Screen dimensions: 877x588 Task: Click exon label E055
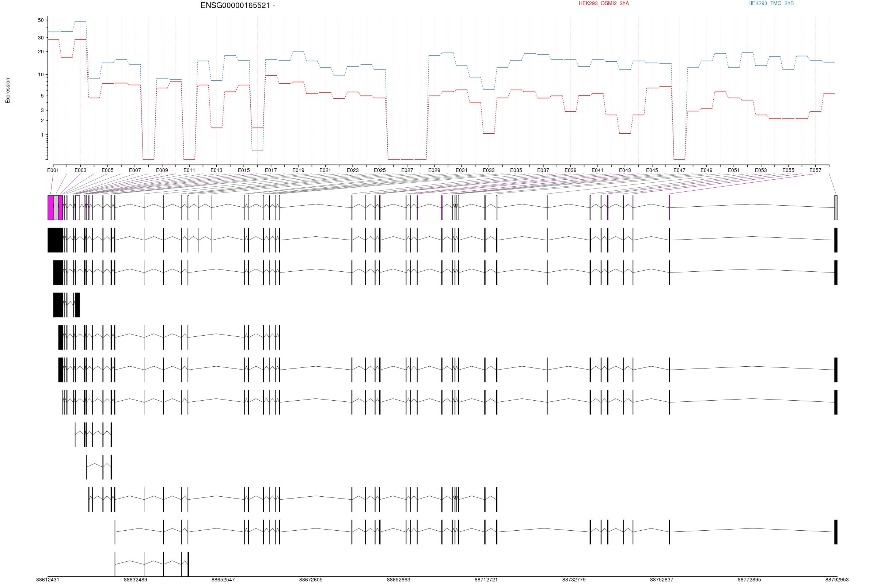pyautogui.click(x=788, y=170)
